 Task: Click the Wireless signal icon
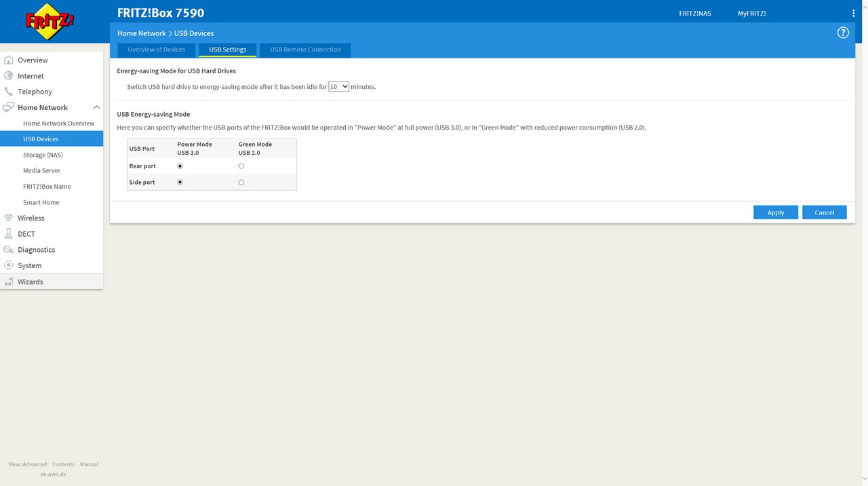click(8, 218)
